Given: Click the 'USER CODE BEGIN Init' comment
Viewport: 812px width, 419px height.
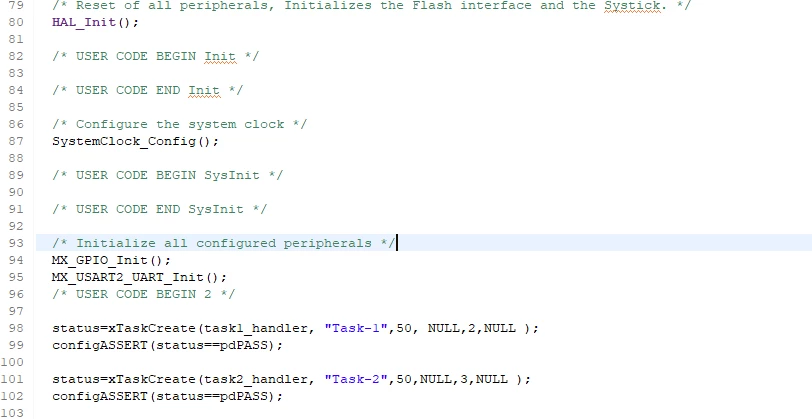Looking at the screenshot, I should pyautogui.click(x=155, y=56).
